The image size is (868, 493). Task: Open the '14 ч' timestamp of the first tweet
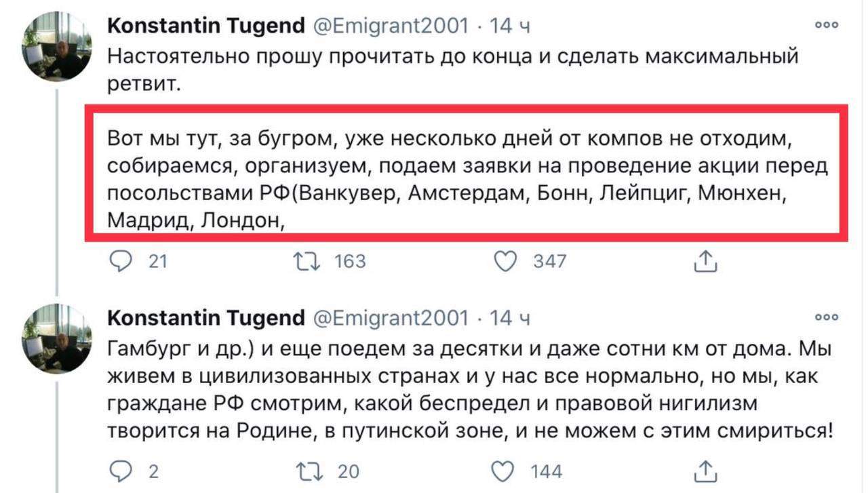[510, 26]
